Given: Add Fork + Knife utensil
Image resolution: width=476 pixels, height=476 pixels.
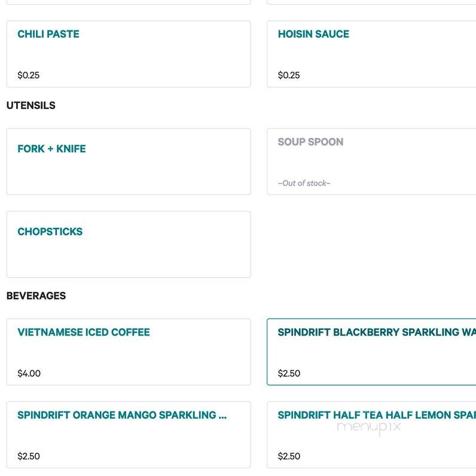Looking at the screenshot, I should 129,161.
